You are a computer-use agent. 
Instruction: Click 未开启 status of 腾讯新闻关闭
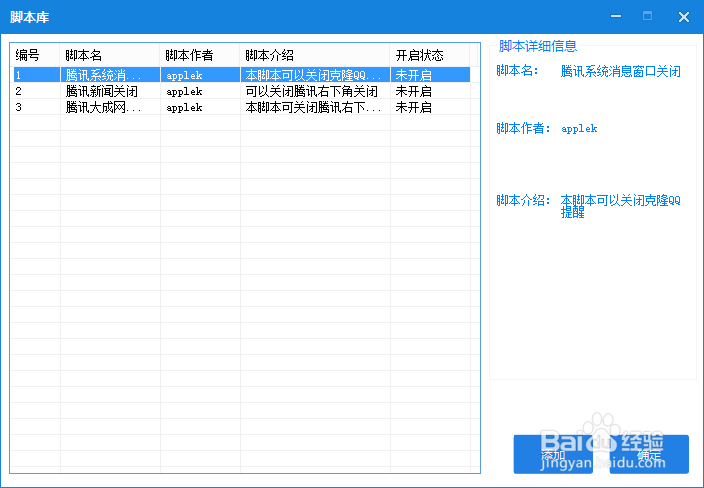tap(414, 91)
